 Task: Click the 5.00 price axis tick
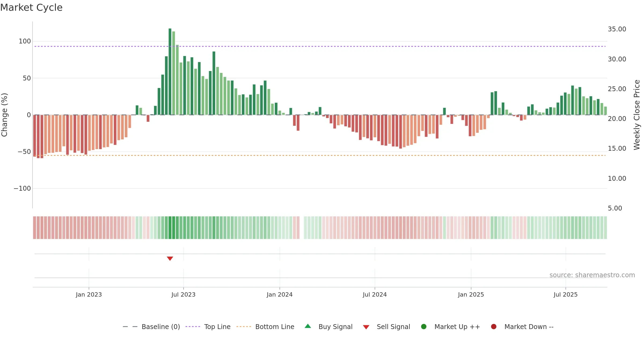615,208
